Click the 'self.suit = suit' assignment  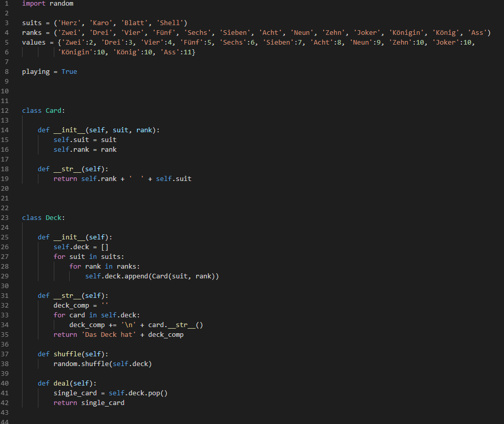click(x=85, y=140)
